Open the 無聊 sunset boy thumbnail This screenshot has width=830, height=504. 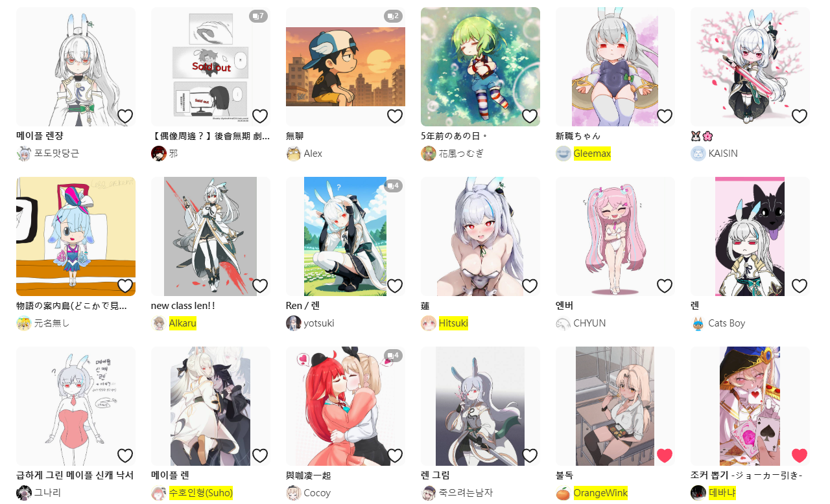point(346,67)
